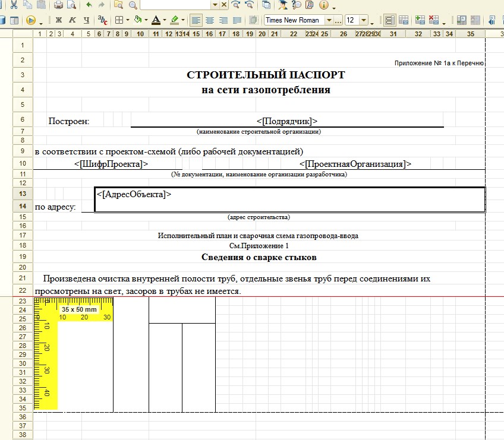This screenshot has height=440, width=504.
Task: Open the font size 12 dropdown
Action: tap(364, 20)
